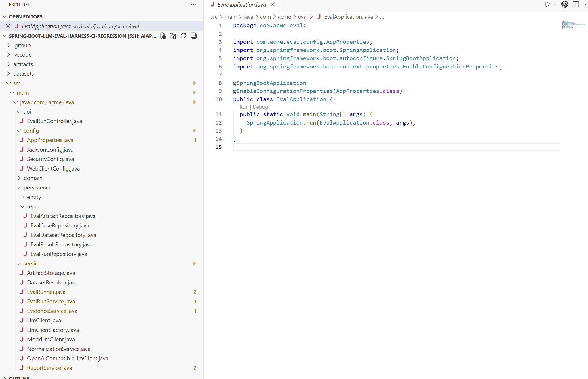This screenshot has width=588, height=379.
Task: Open the Run configuration dropdown chevron
Action: coord(554,4)
